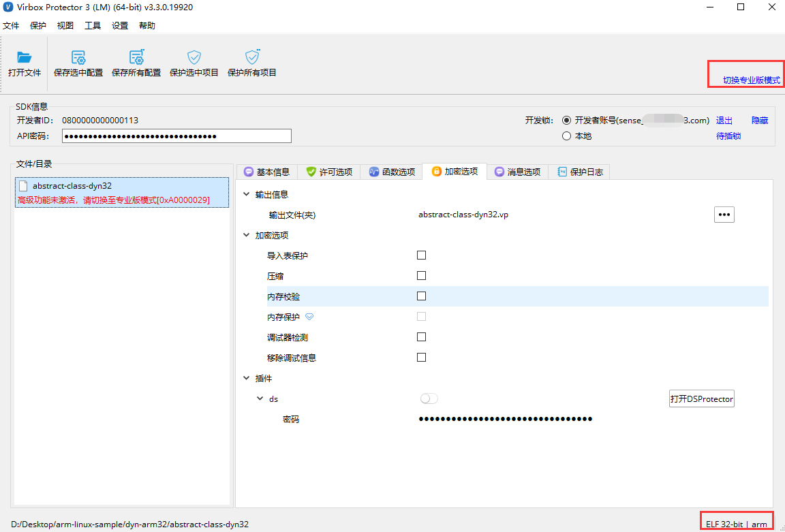
Task: Switch to the 许可选项 tab
Action: [x=329, y=172]
